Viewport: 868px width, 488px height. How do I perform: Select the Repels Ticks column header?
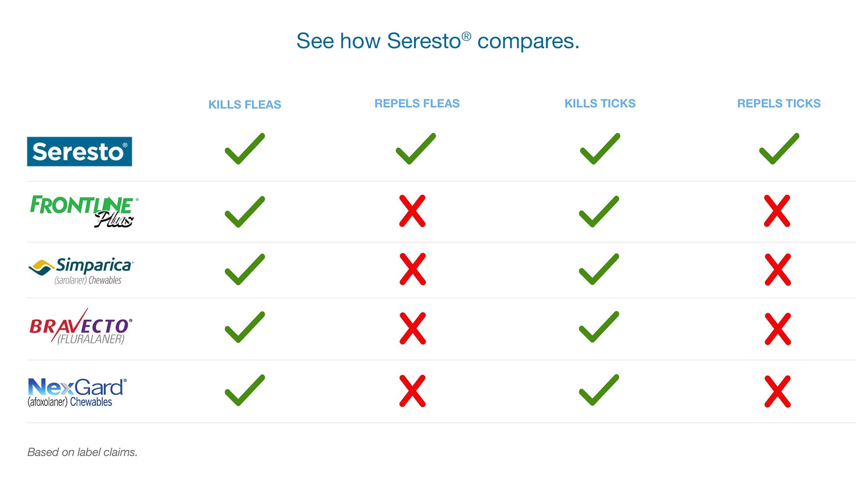[x=779, y=103]
